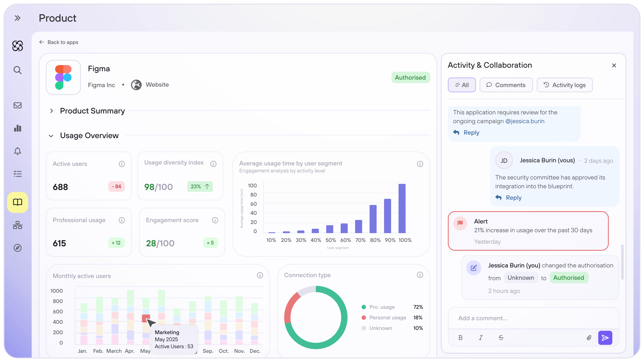The width and height of the screenshot is (644, 362).
Task: Open notifications bell in the sidebar
Action: point(17,151)
